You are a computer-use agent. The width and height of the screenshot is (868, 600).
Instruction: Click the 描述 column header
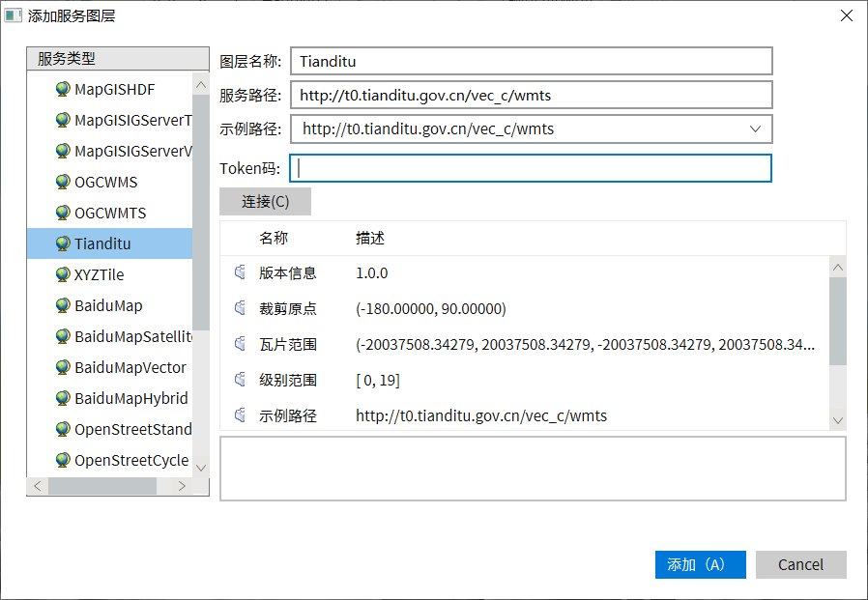click(x=370, y=238)
